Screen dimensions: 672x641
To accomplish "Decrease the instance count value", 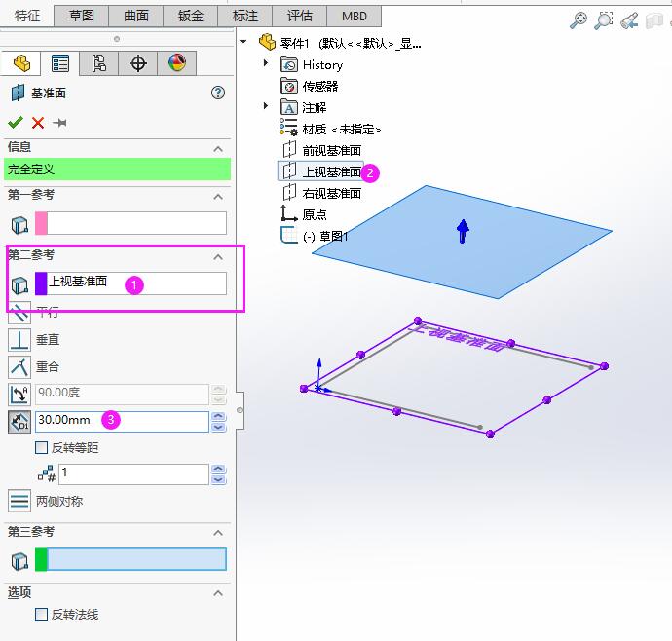I will pos(218,479).
